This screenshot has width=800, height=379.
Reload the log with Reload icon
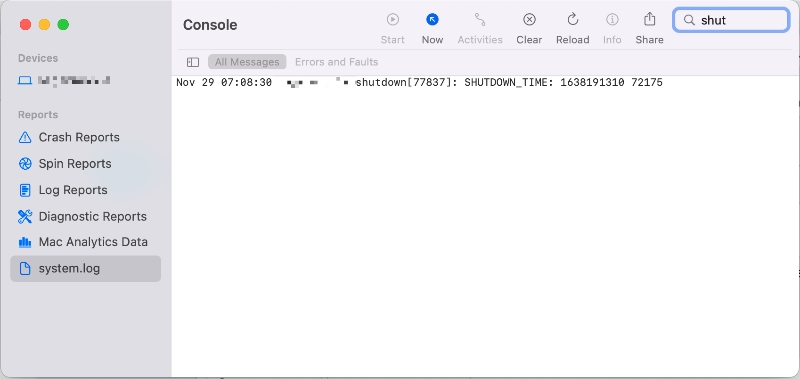(x=572, y=20)
